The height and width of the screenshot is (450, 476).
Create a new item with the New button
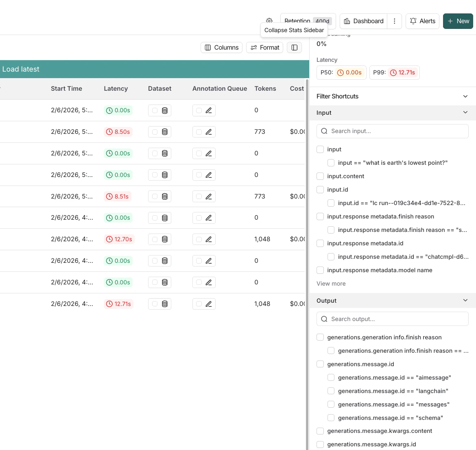458,21
